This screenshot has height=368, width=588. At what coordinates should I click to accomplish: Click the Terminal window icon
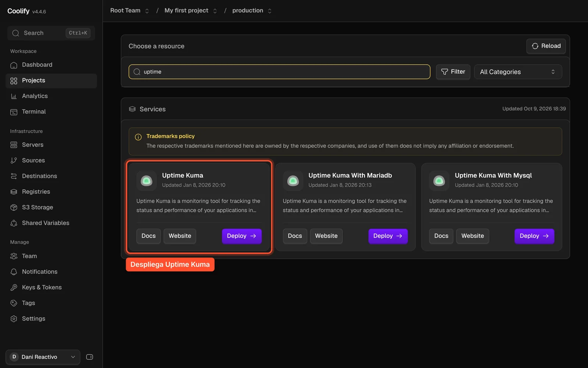tap(14, 112)
